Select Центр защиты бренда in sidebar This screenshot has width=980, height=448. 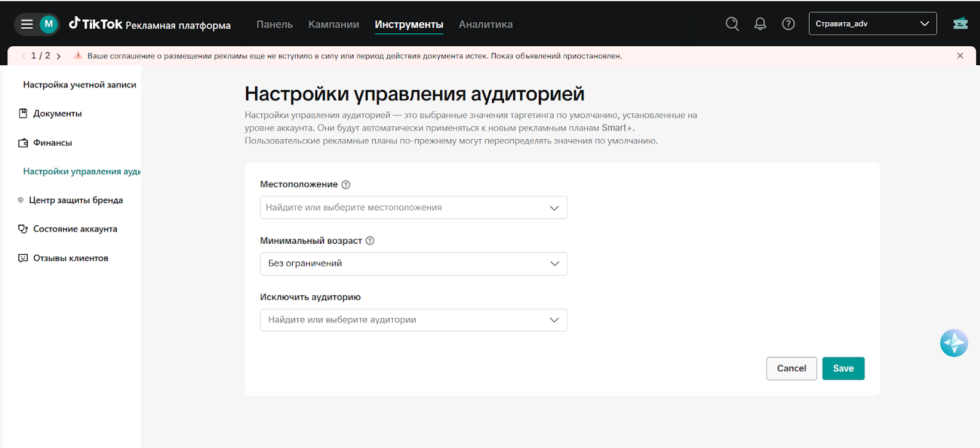76,200
